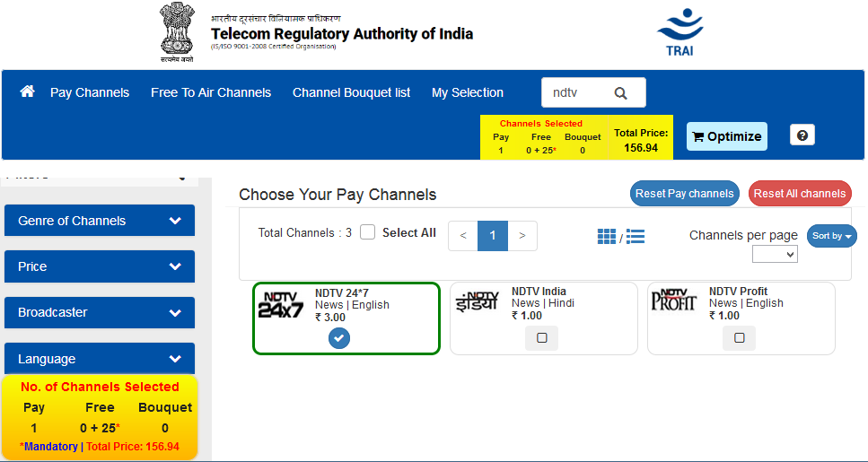Switch to list view icon
The height and width of the screenshot is (462, 868).
coord(636,236)
